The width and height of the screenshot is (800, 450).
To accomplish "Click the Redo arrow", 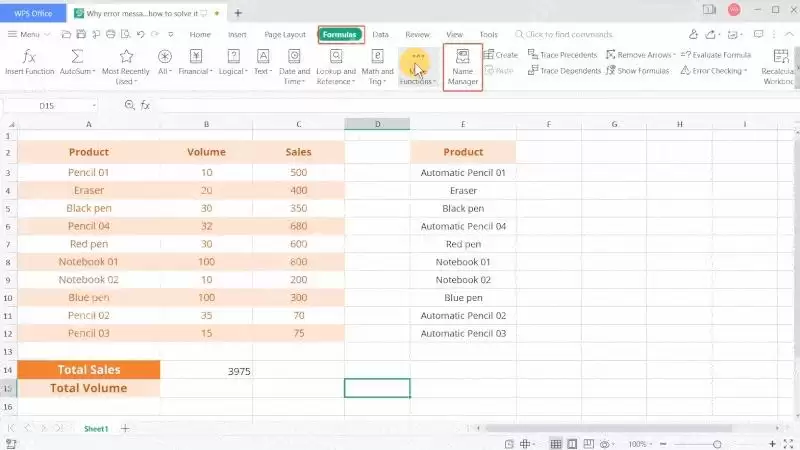I will [x=155, y=34].
